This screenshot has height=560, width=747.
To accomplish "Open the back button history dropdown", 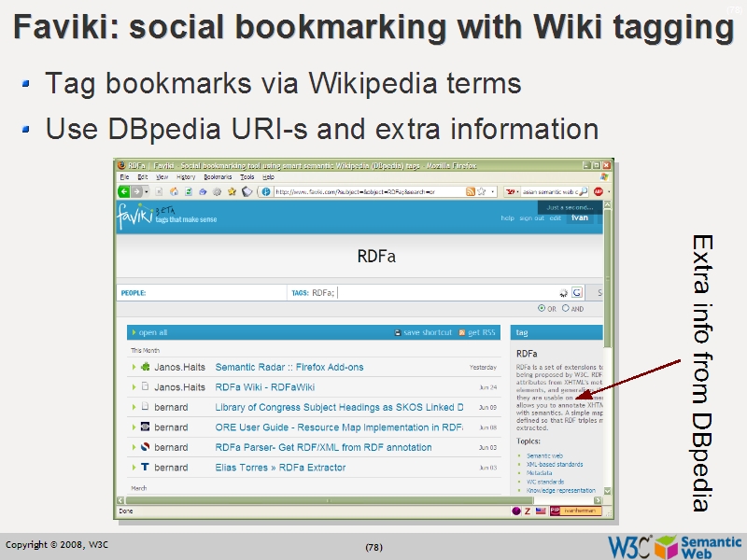I will point(147,192).
